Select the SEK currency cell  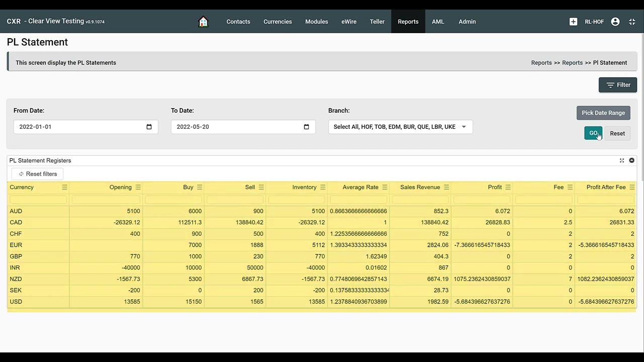point(38,290)
